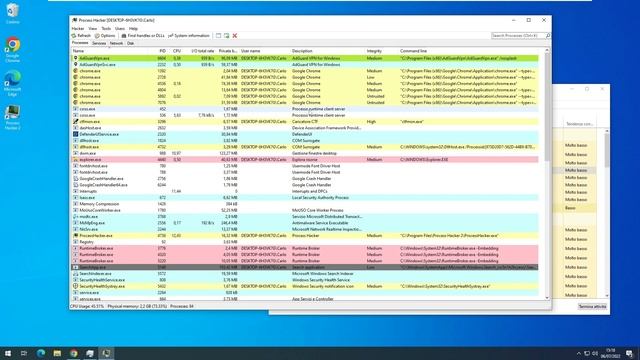Select the MsMpEng.exe process row
The image size is (640, 360).
(304, 223)
